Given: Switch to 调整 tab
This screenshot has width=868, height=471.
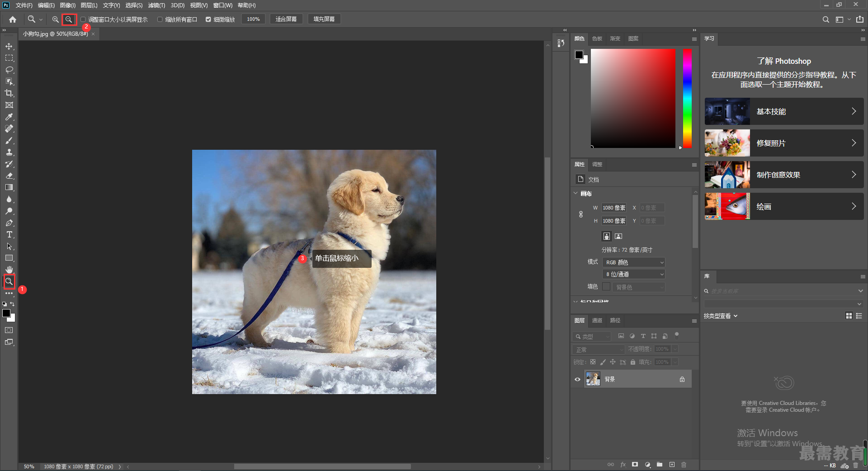Looking at the screenshot, I should click(597, 164).
